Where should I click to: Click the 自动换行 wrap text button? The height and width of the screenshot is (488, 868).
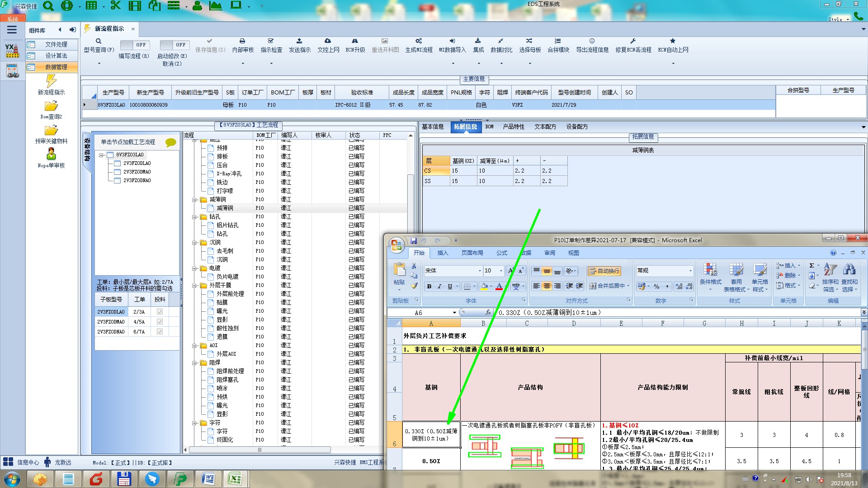[x=604, y=271]
